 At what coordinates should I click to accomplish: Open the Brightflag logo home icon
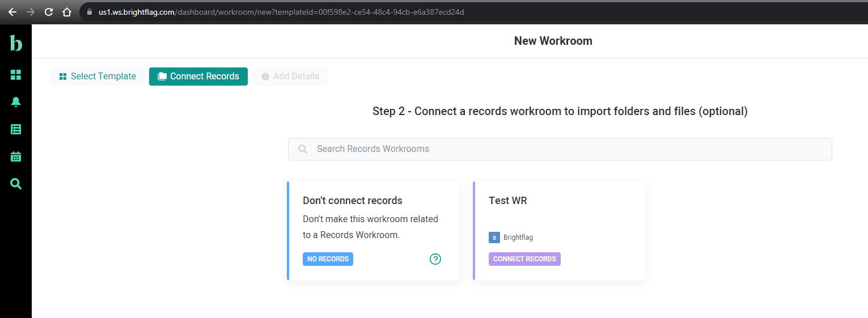click(16, 43)
